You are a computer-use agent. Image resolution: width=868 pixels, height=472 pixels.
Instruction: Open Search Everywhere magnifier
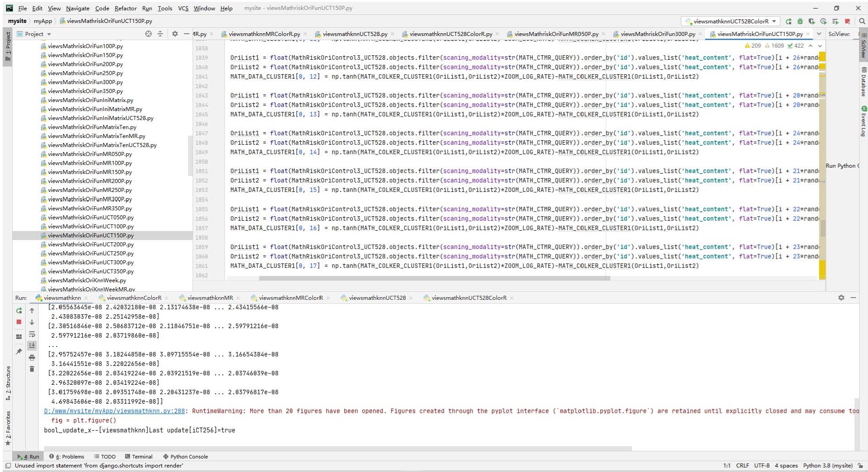pyautogui.click(x=862, y=21)
